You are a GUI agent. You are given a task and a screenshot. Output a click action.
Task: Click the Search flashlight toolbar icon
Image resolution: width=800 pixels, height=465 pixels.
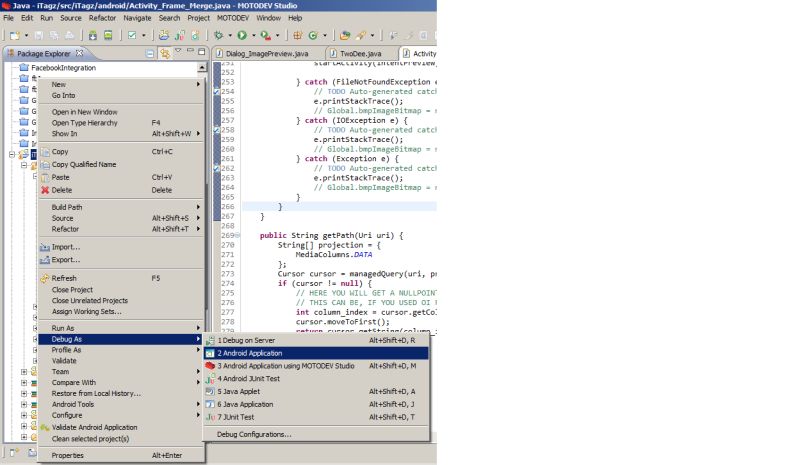(361, 36)
